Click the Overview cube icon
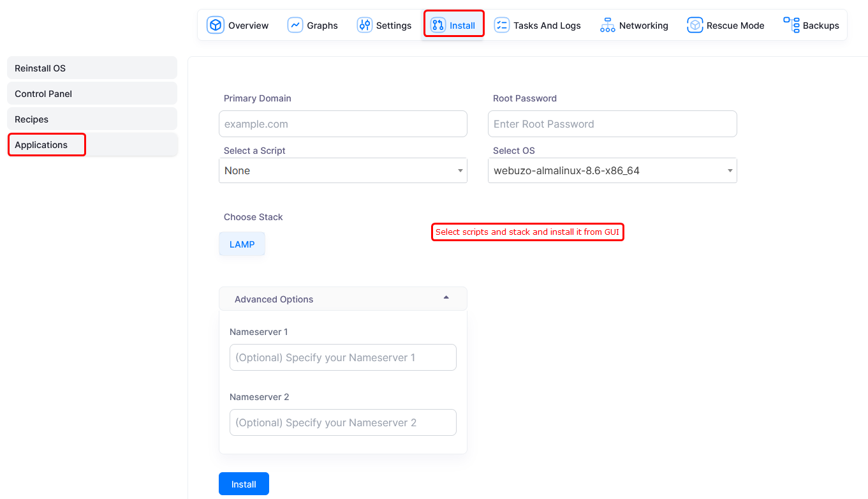Screen dimensions: 868x499 pyautogui.click(x=216, y=25)
